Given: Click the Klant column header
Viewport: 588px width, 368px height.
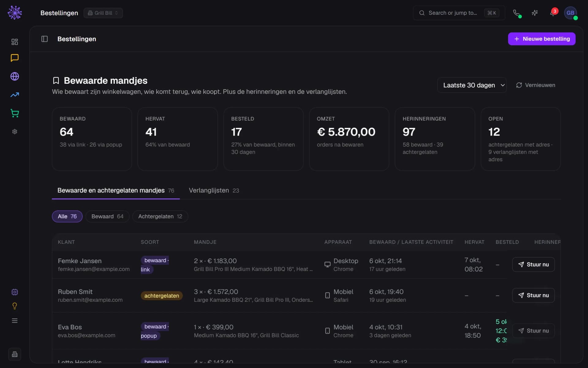Looking at the screenshot, I should coord(66,242).
